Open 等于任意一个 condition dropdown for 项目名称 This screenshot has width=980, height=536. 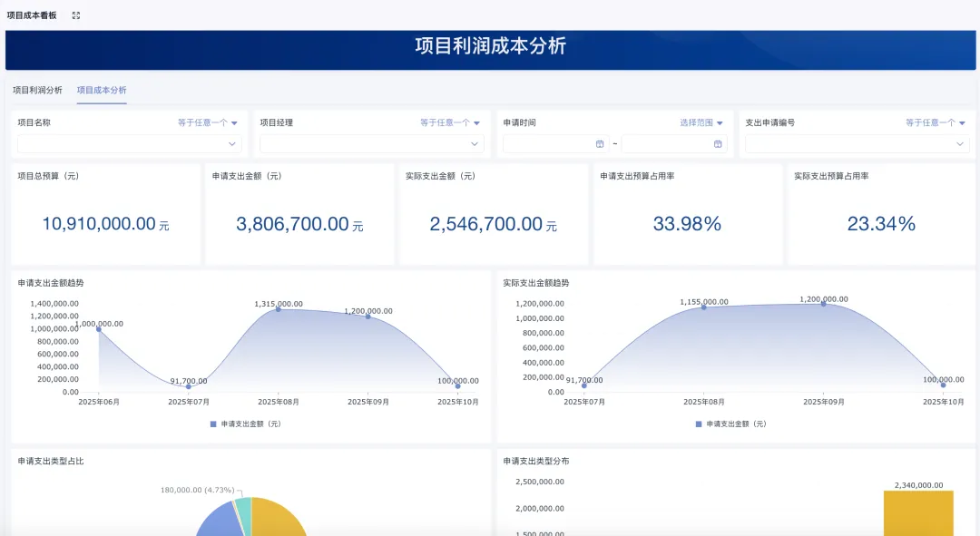pos(208,122)
